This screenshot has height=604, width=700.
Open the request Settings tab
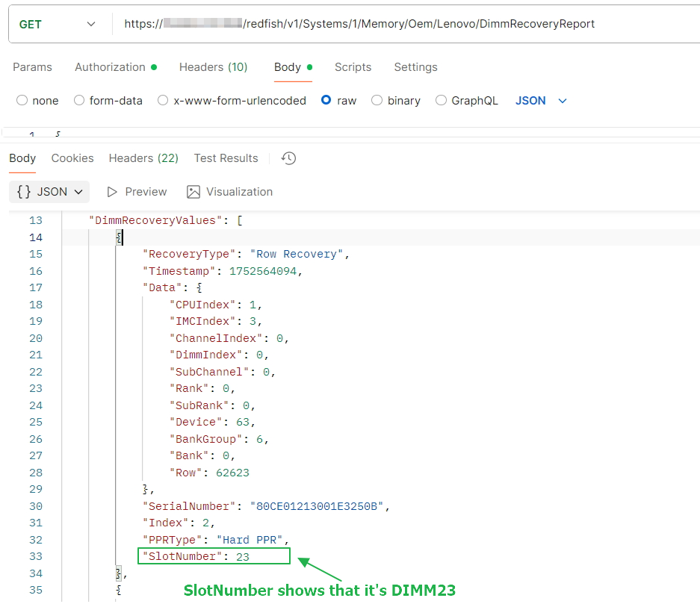415,67
